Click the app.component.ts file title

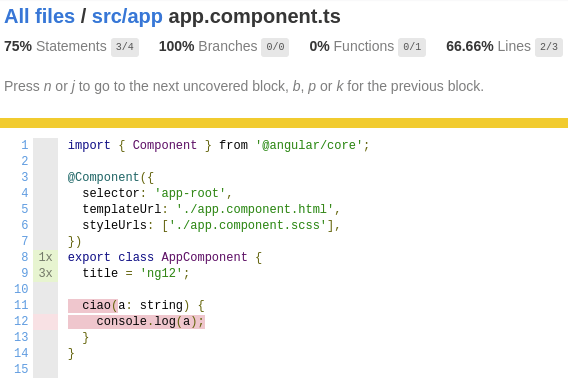(254, 16)
